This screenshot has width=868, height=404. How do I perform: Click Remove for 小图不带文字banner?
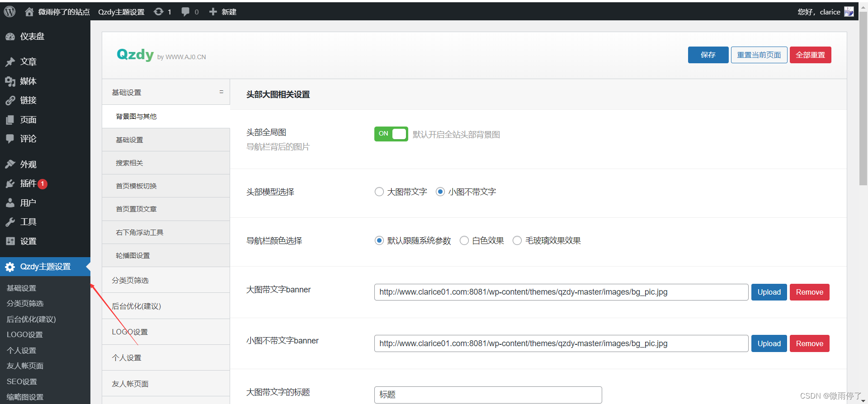tap(809, 343)
